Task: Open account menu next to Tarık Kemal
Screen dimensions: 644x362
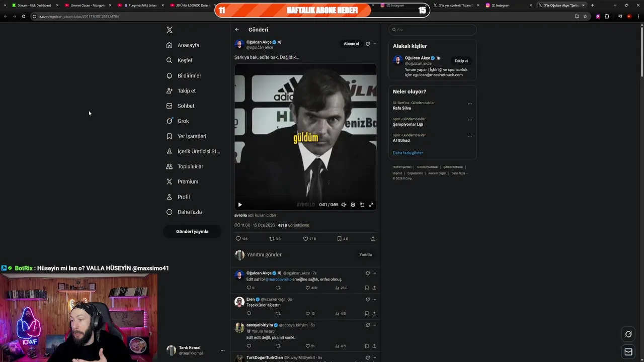Action: (x=222, y=350)
